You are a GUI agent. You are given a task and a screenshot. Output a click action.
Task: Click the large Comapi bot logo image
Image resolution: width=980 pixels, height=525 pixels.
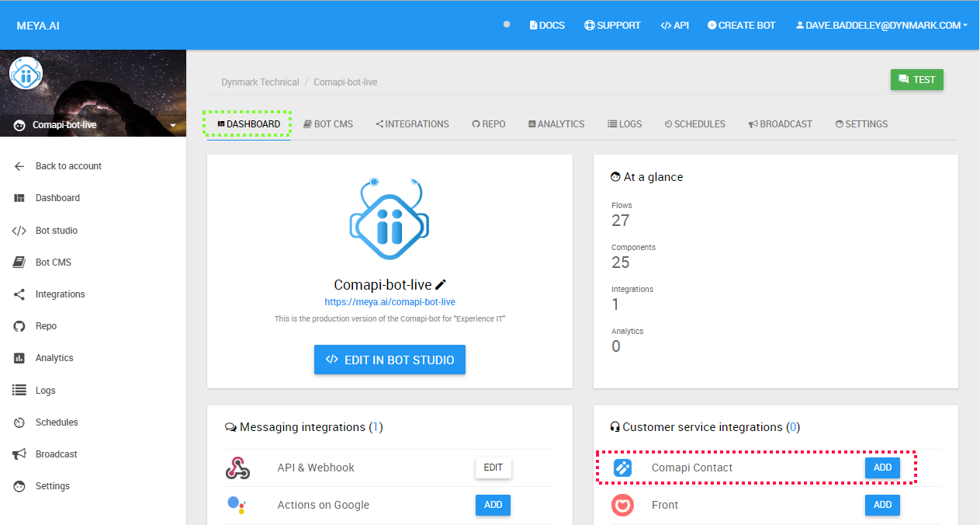pyautogui.click(x=390, y=221)
